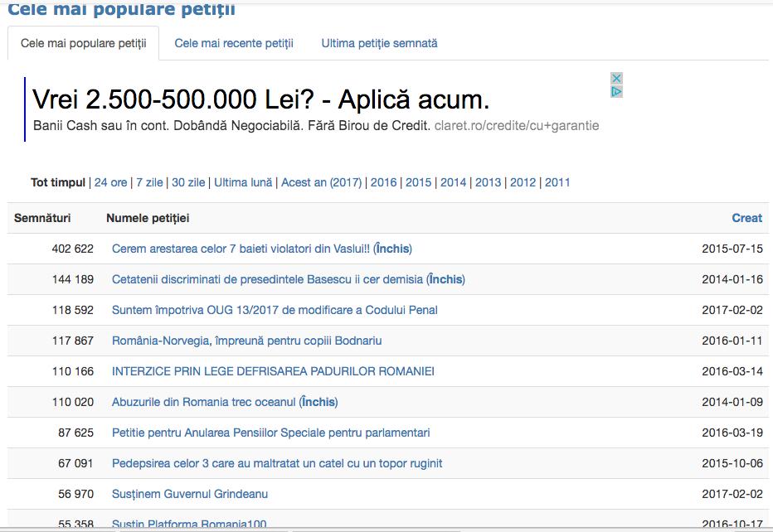Switch to Cele mai recente petiții tab
Image resolution: width=773 pixels, height=532 pixels.
click(x=234, y=43)
